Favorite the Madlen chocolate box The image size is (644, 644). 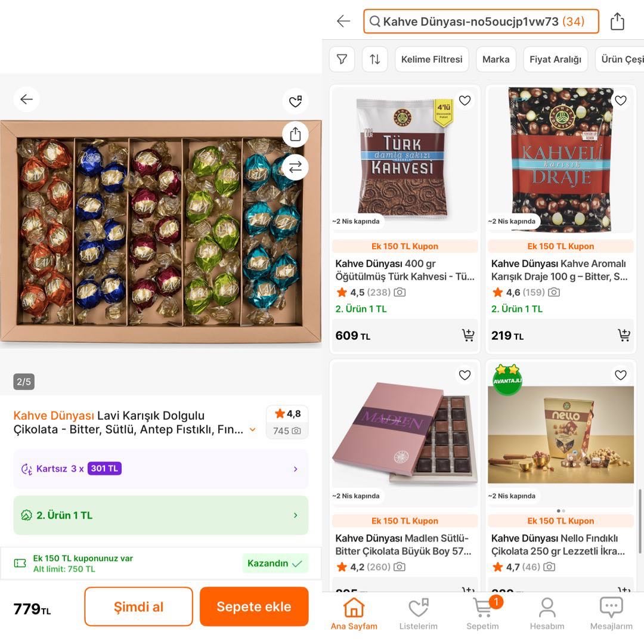click(x=465, y=375)
